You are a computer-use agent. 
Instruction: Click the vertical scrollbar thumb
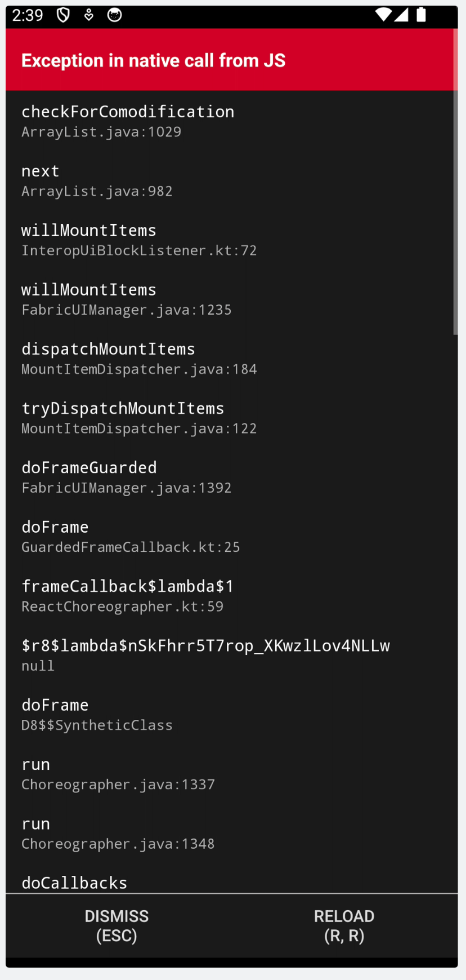[455, 213]
